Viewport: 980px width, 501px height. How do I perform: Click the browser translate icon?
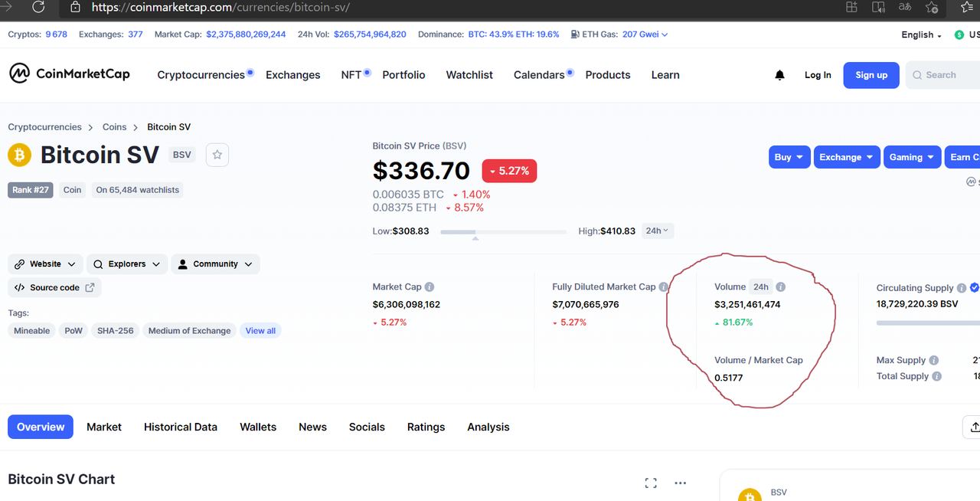(905, 7)
